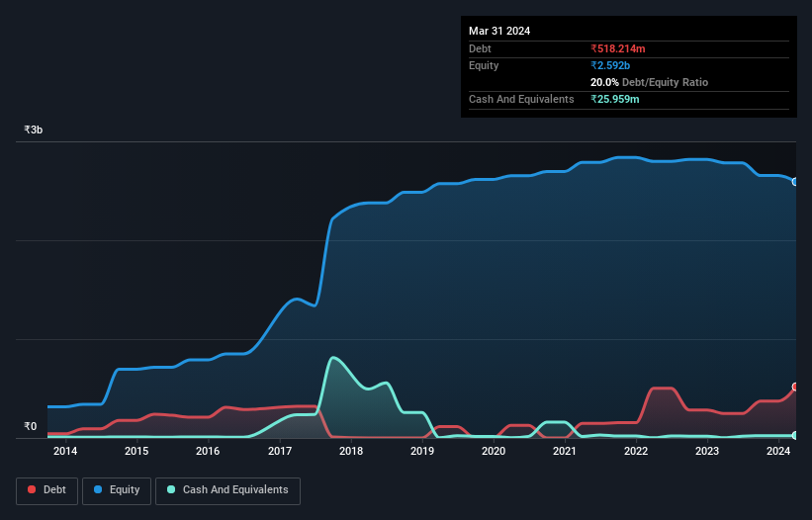Toggle the Debt series label in legend
The height and width of the screenshot is (520, 812).
click(56, 490)
